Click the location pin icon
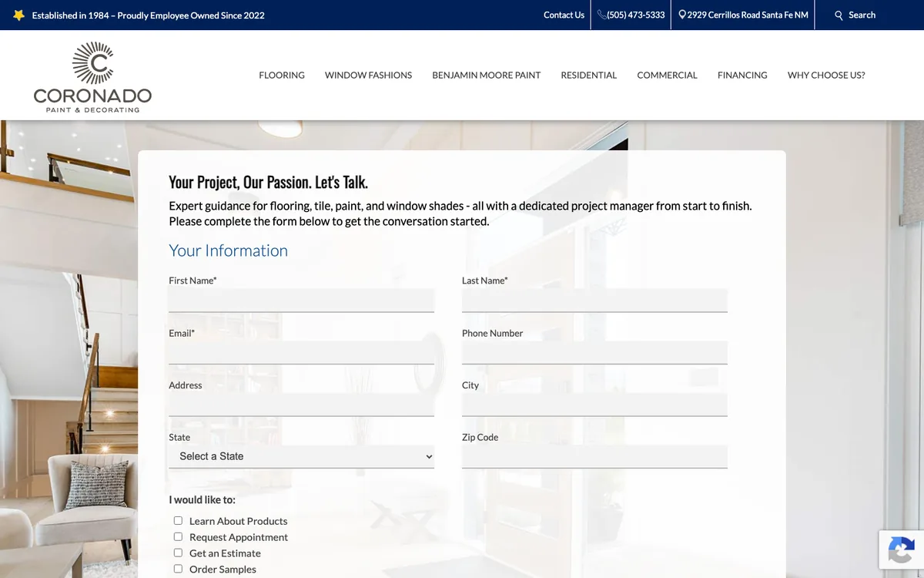The width and height of the screenshot is (924, 578). (x=682, y=15)
